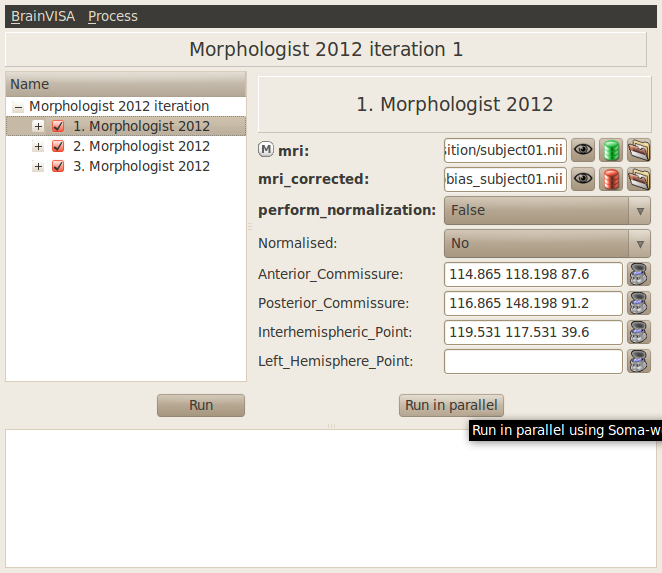The height and width of the screenshot is (573, 662).
Task: Browse files with the mri folder icon
Action: [639, 151]
